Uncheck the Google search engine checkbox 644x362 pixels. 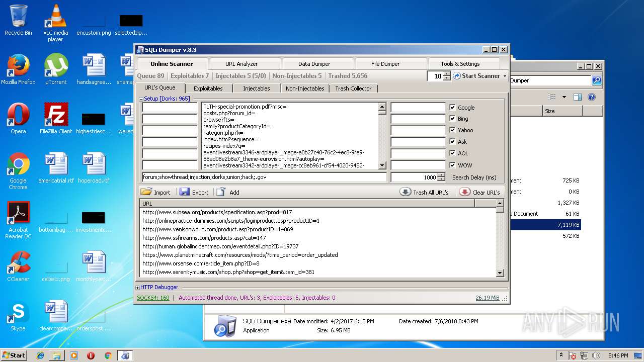point(452,107)
